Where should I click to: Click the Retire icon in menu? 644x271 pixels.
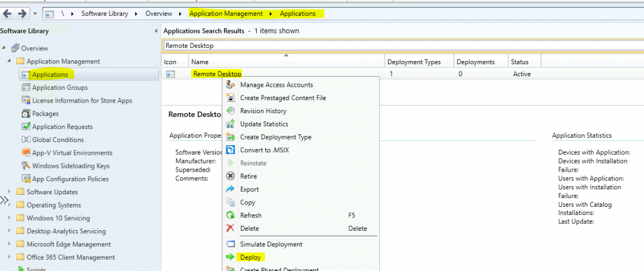(231, 176)
